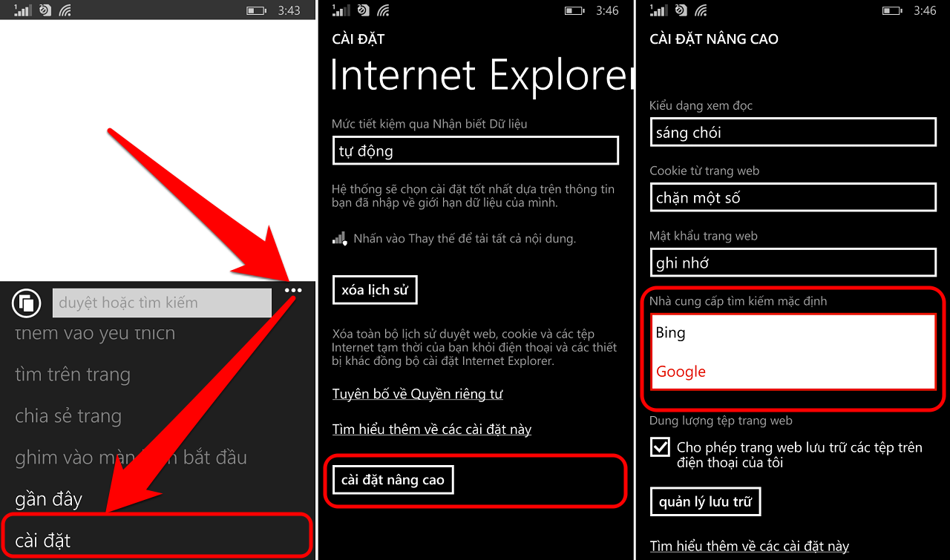Tap the 'Kiểu dạng xem đọc' label
This screenshot has width=950, height=560.
701,105
